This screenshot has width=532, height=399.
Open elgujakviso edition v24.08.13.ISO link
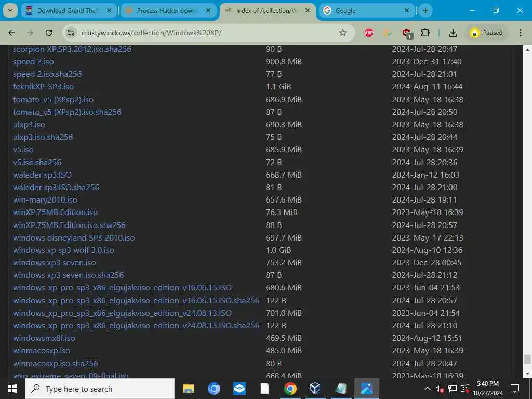click(x=122, y=313)
